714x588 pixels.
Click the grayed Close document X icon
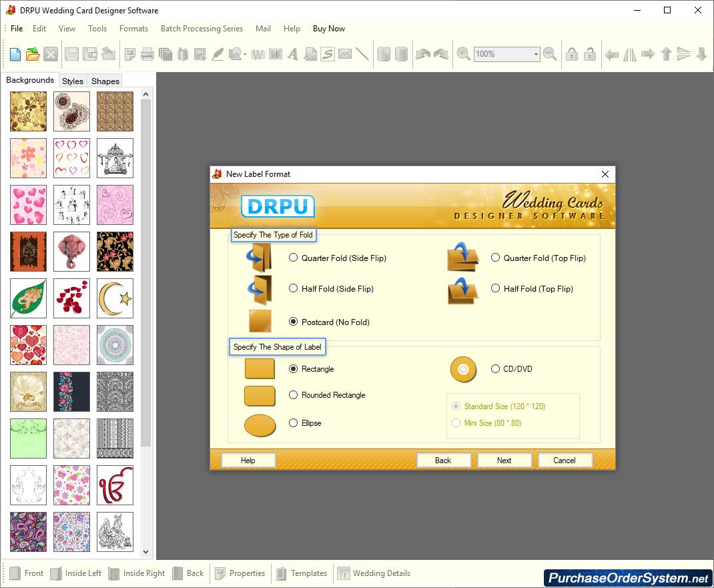coord(51,54)
